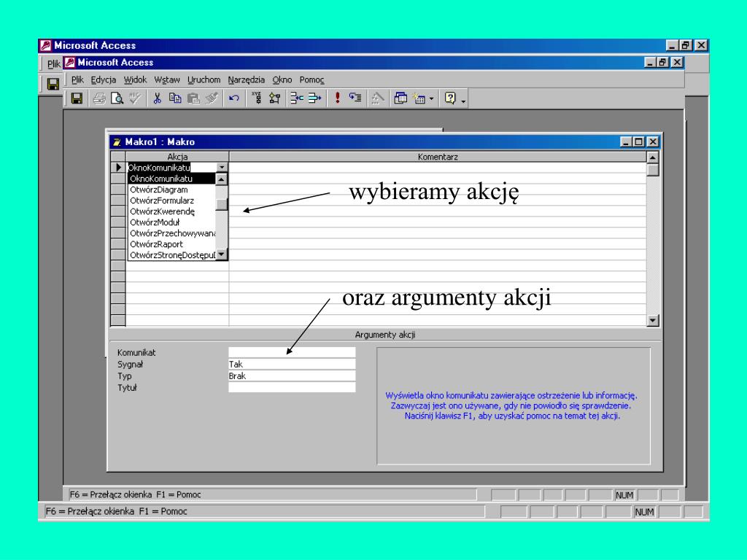
Task: Click the first row's Komentarz cell
Action: pos(438,168)
